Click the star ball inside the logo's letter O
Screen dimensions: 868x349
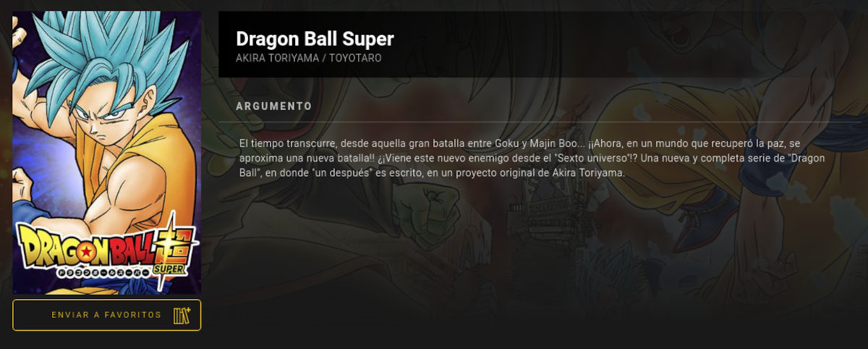(x=86, y=252)
